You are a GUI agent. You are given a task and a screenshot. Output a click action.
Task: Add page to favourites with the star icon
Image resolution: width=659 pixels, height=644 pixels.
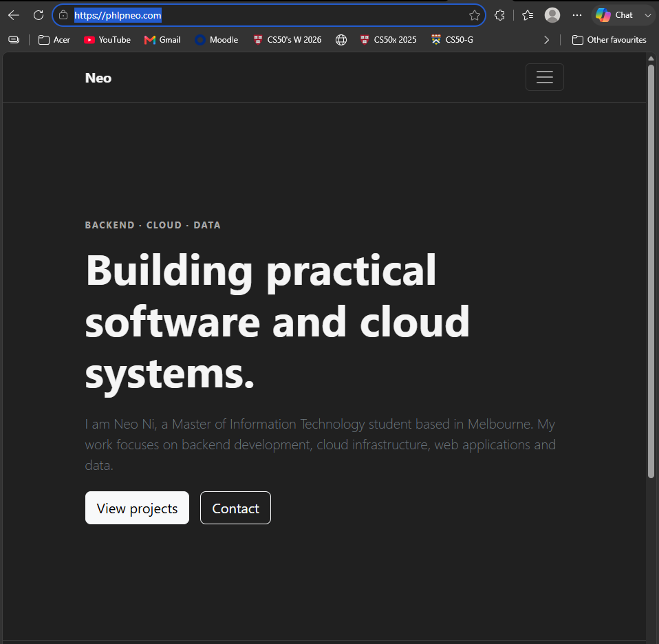[475, 16]
